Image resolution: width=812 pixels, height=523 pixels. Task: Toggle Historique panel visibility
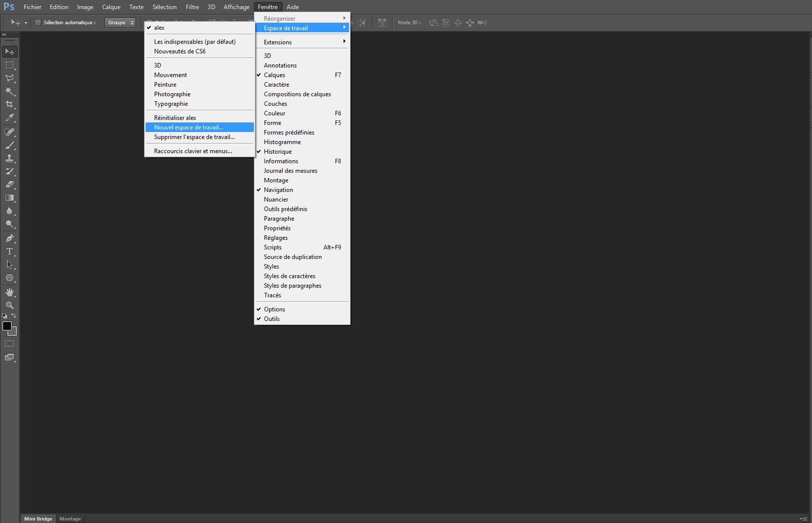[x=302, y=152]
